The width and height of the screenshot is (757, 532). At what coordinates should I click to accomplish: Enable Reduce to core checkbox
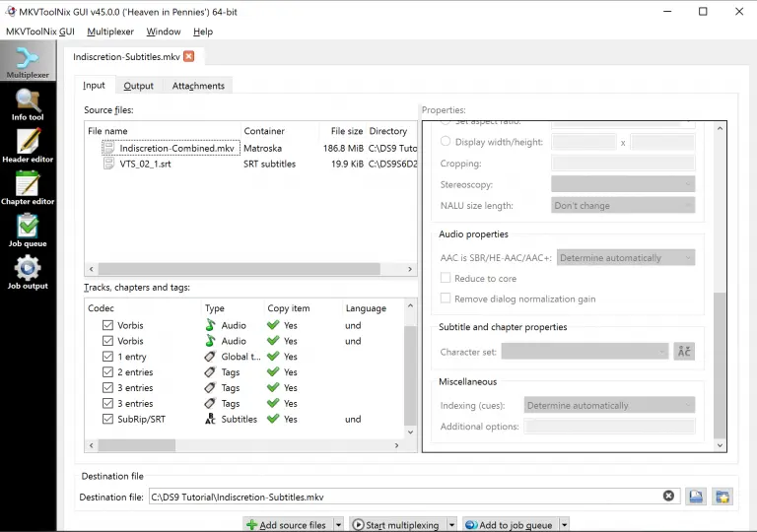tap(446, 278)
